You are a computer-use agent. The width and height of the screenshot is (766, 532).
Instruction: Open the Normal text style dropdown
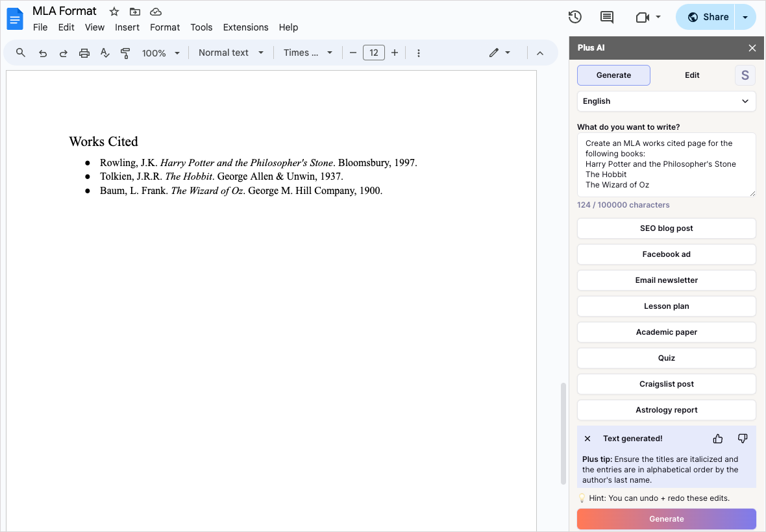click(230, 53)
